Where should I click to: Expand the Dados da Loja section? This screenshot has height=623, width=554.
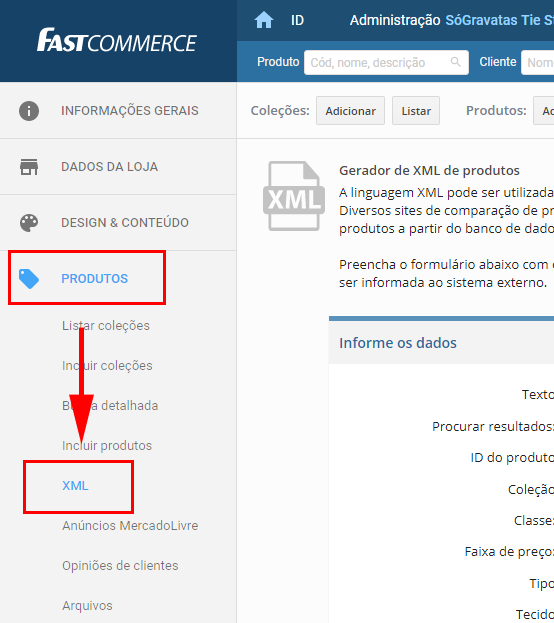(118, 167)
